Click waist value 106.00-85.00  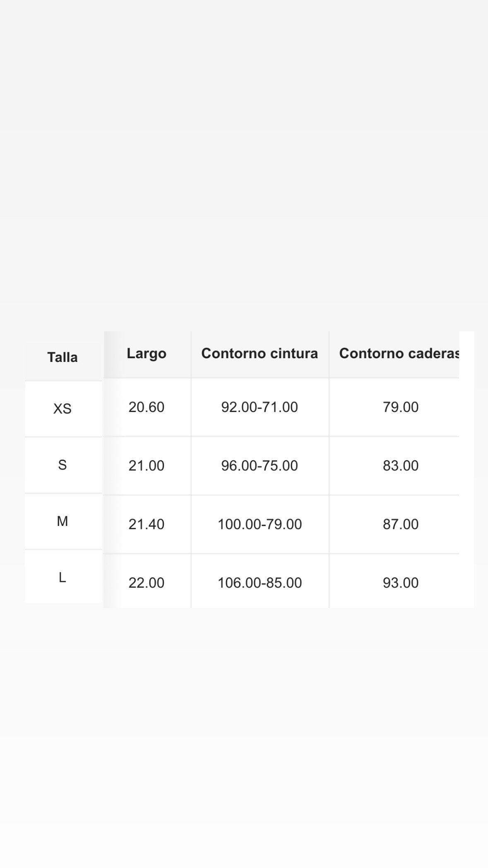260,583
